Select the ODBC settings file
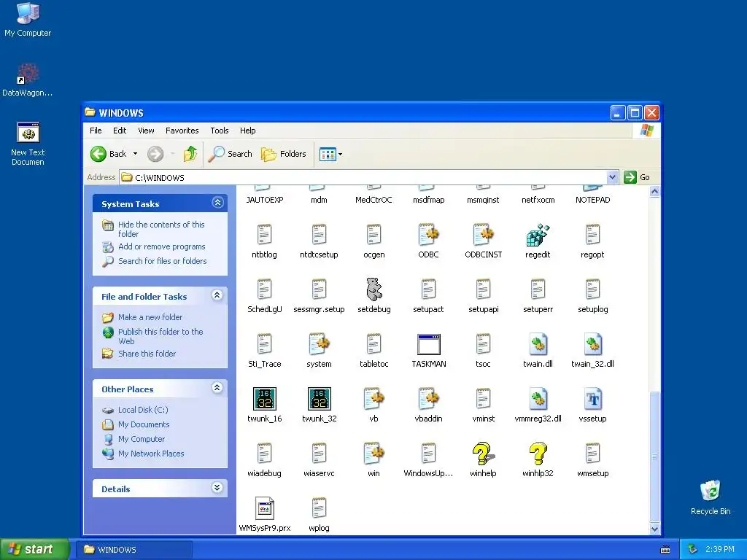This screenshot has width=747, height=560. click(428, 236)
